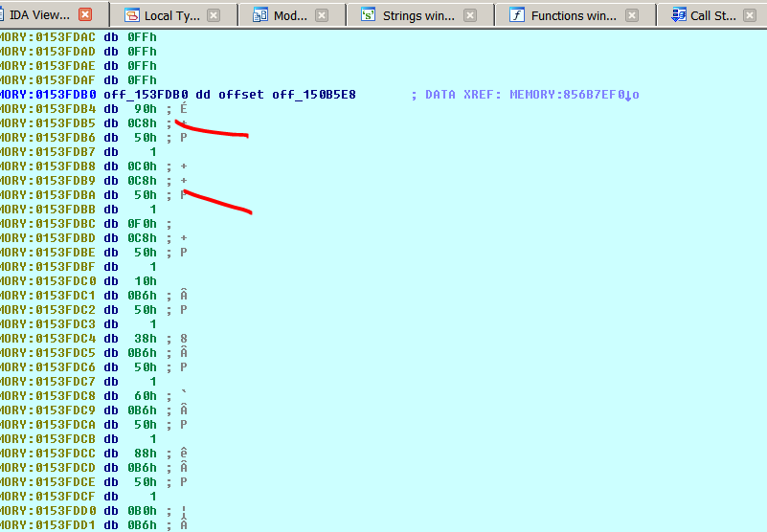Click the 50h byte at address 0153FDBA
Viewport: 767px width, 532px height.
(146, 195)
